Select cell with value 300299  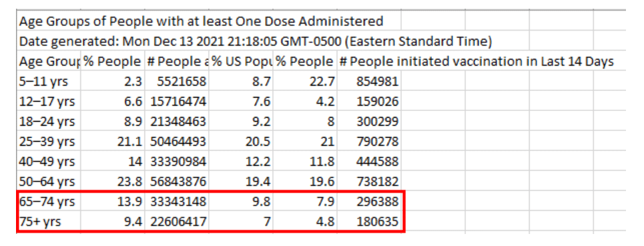[369, 122]
